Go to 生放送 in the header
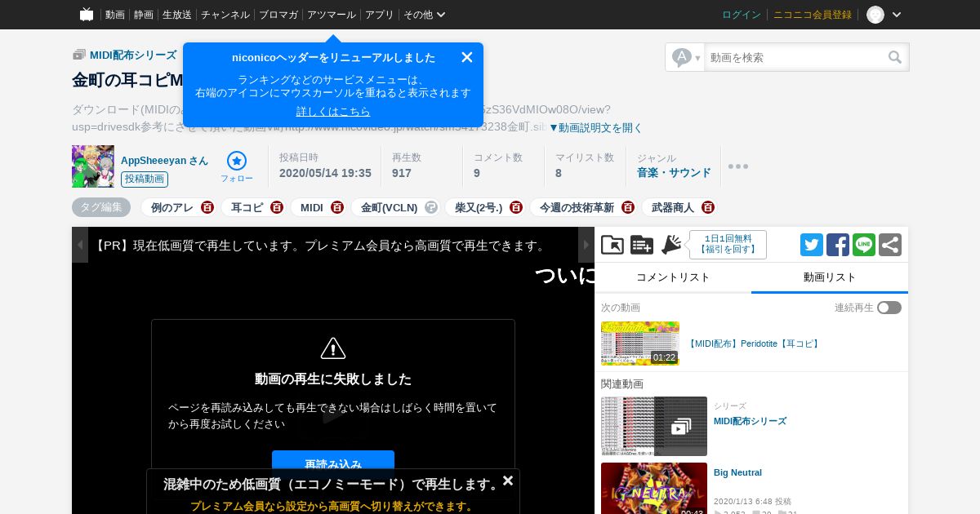The image size is (980, 514). [x=177, y=15]
